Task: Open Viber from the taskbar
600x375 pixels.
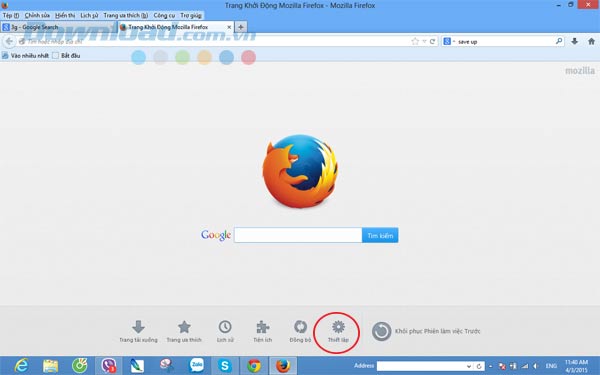Action: pos(109,366)
